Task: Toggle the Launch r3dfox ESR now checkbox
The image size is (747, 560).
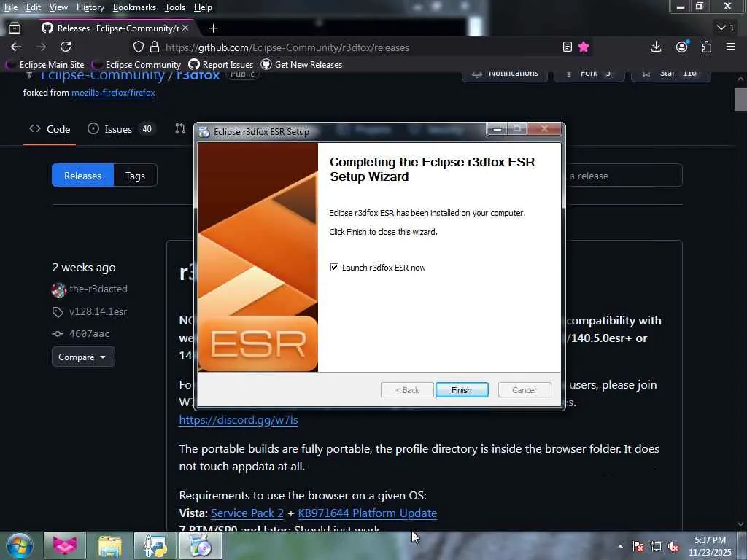Action: click(x=334, y=267)
